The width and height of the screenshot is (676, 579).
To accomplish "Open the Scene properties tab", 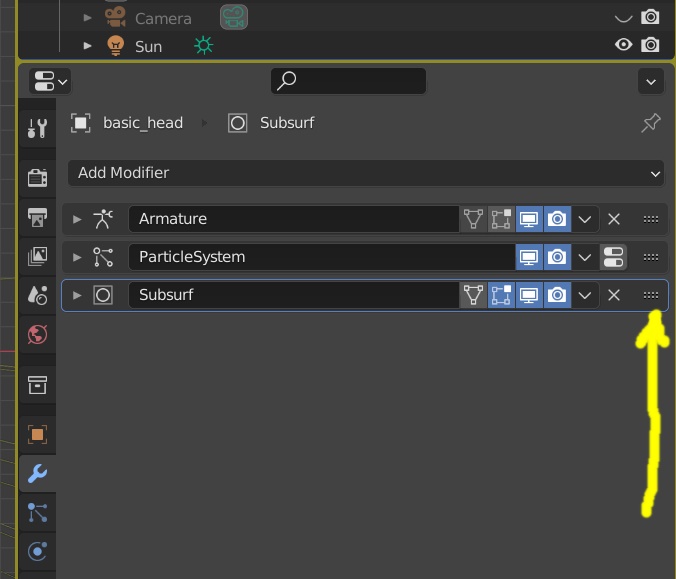I will click(x=37, y=295).
